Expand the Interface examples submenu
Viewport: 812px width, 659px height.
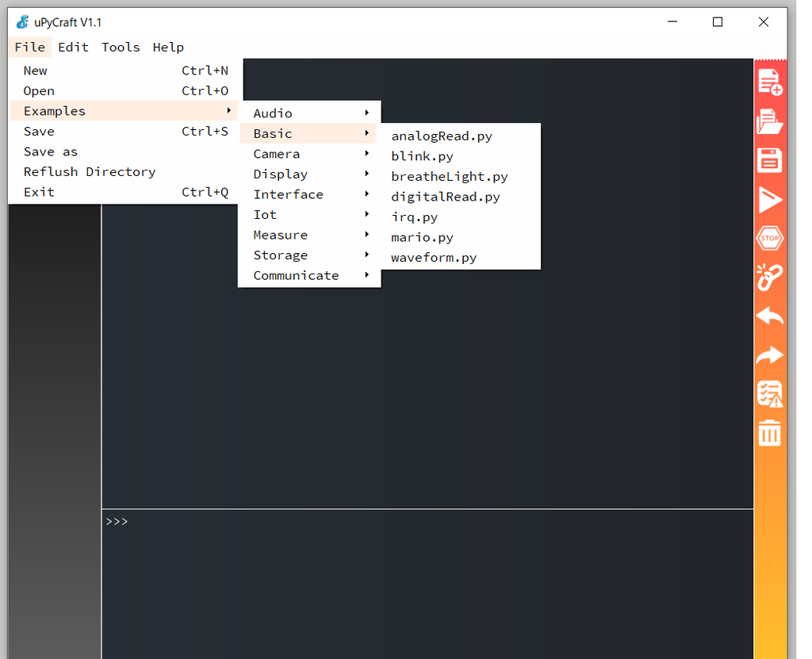click(310, 193)
